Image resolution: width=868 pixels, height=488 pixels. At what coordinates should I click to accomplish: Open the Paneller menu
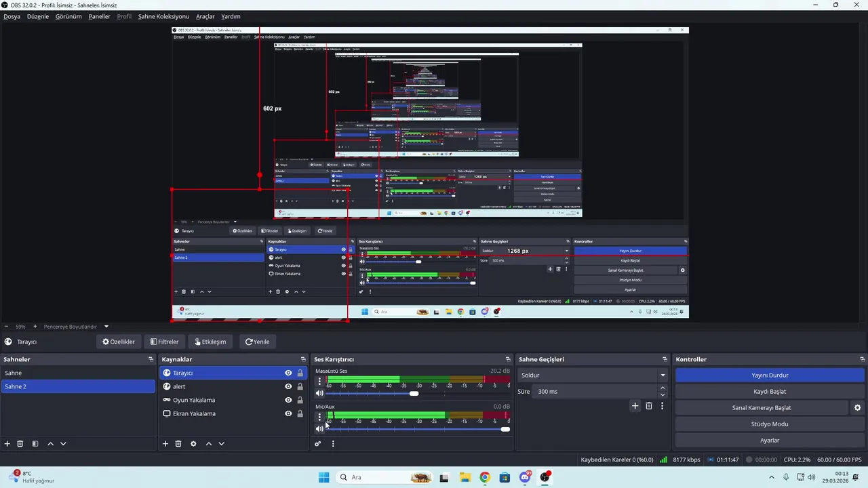point(99,16)
